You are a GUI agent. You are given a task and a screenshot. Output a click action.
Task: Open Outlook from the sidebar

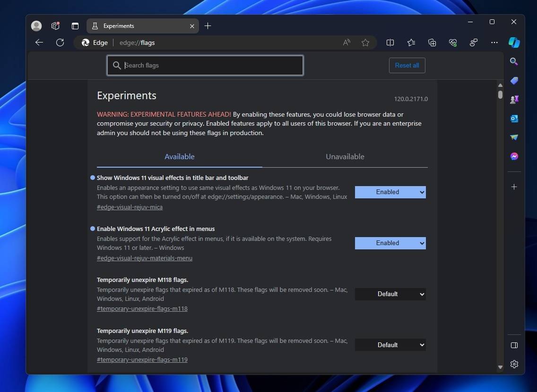514,119
